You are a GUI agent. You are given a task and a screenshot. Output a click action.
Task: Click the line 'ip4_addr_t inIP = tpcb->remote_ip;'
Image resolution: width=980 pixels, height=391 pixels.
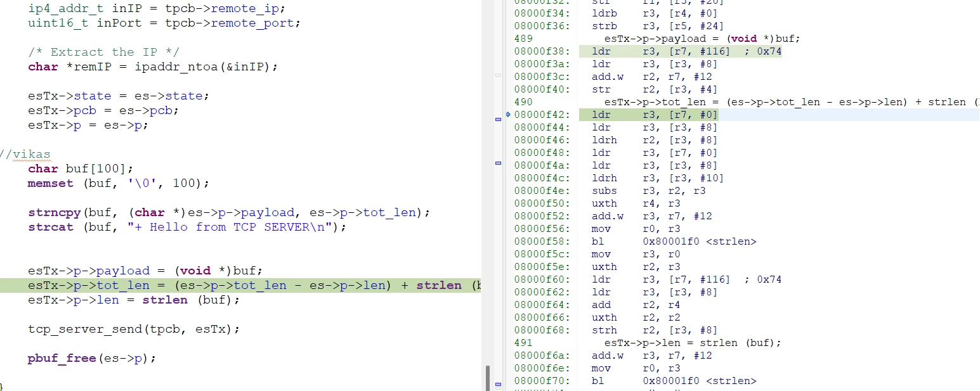157,9
